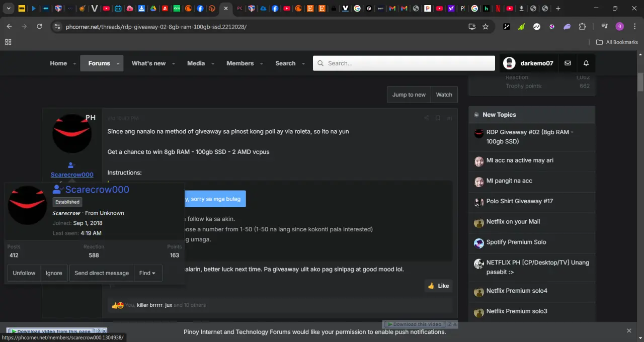
Task: Expand the Forums menu arrow
Action: (118, 64)
